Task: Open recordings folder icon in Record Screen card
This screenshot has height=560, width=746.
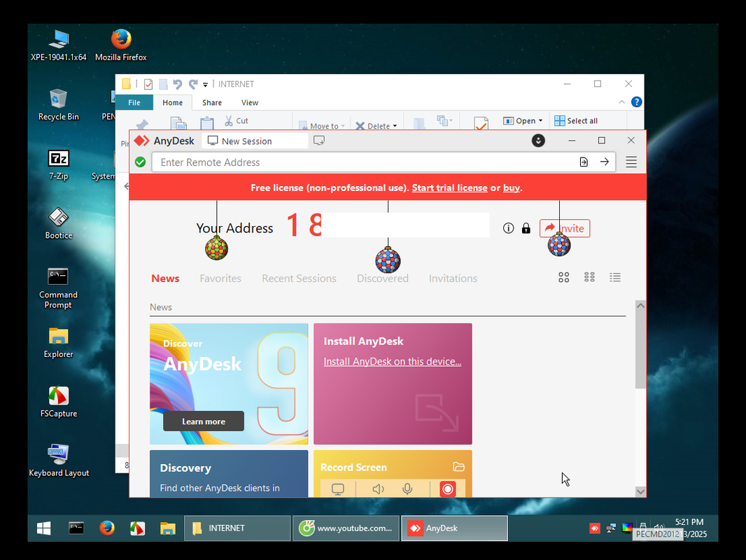Action: click(x=458, y=467)
